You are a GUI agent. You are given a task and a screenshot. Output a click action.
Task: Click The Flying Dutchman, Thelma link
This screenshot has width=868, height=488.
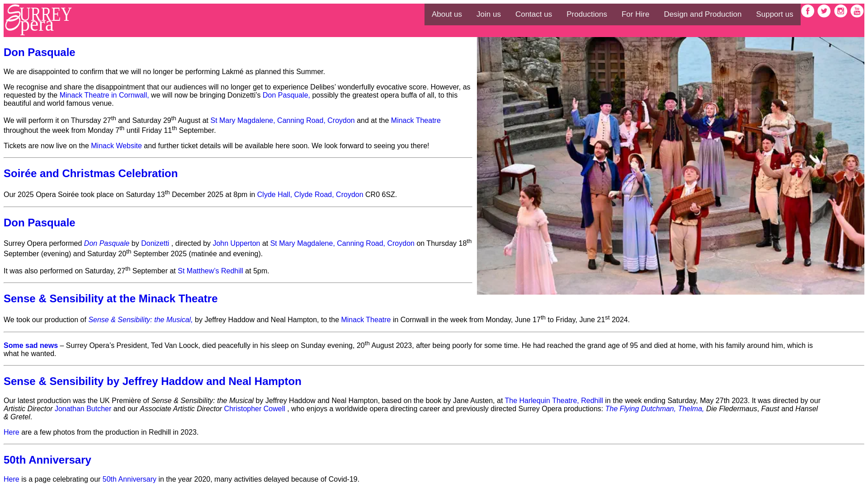654,409
